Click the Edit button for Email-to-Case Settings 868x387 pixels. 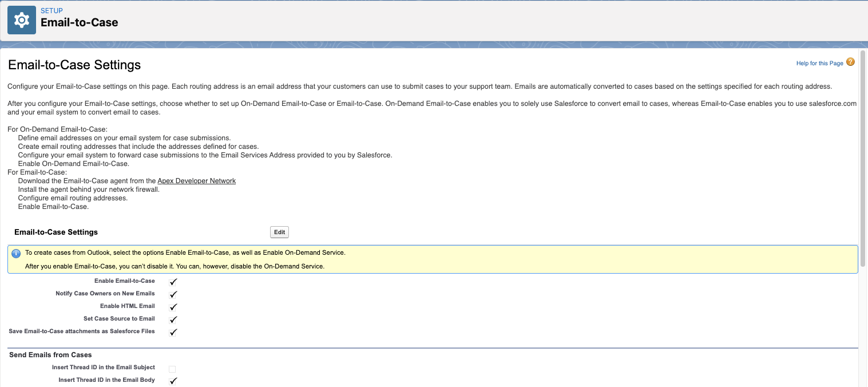click(x=279, y=232)
